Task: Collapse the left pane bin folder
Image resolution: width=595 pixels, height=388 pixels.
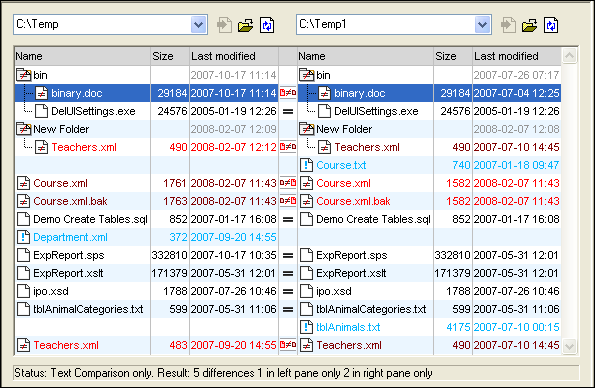Action: pyautogui.click(x=24, y=75)
